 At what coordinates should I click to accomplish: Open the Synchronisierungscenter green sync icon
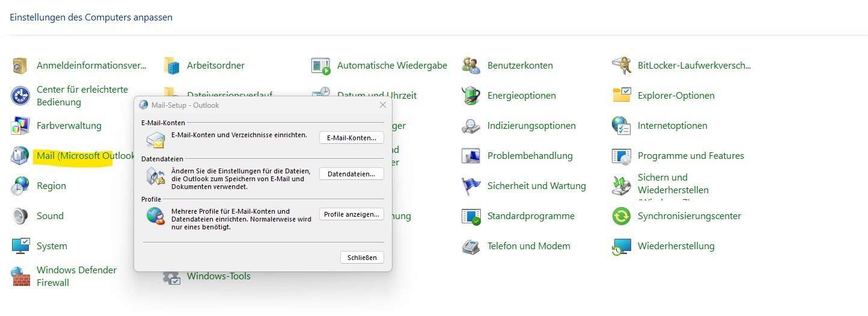click(621, 216)
